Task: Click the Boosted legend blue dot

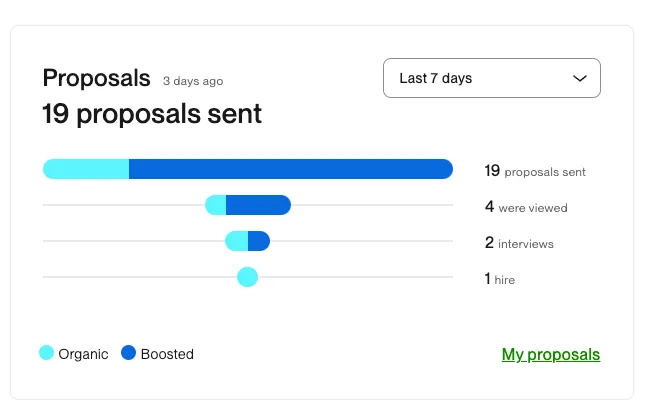Action: [x=129, y=353]
